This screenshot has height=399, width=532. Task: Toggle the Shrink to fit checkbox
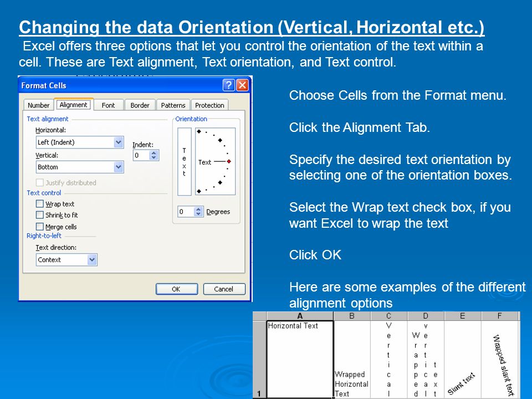click(x=40, y=215)
